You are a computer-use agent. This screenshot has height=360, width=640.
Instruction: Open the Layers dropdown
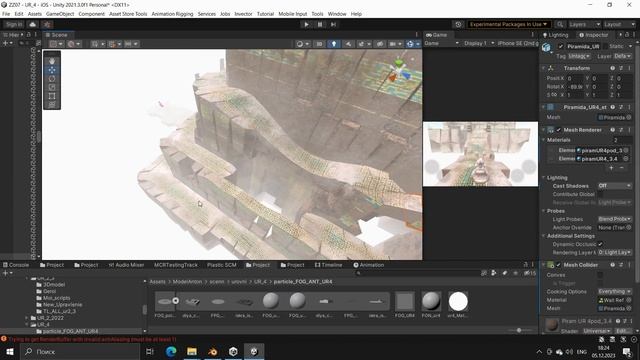pyautogui.click(x=584, y=24)
